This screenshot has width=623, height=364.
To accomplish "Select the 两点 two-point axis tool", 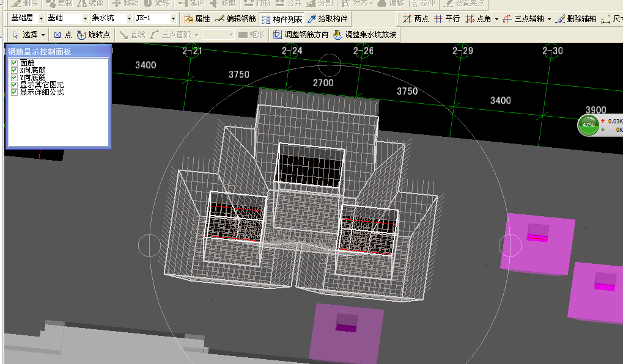I will click(x=416, y=19).
